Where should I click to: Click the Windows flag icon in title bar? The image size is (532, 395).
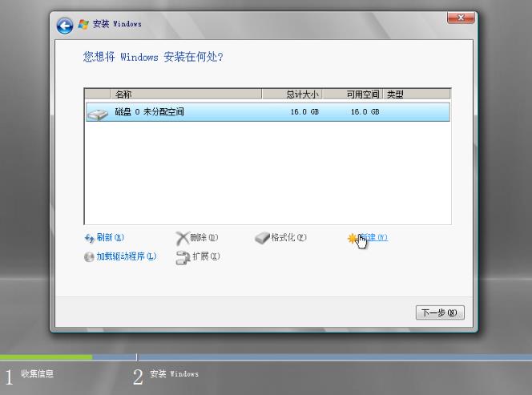(83, 24)
